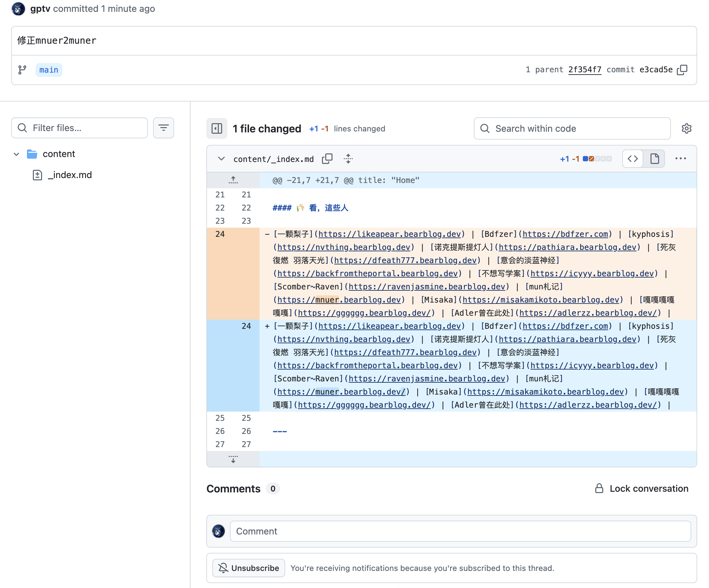Expand hidden lines above line 21
Viewport: 709px width, 588px height.
click(233, 180)
